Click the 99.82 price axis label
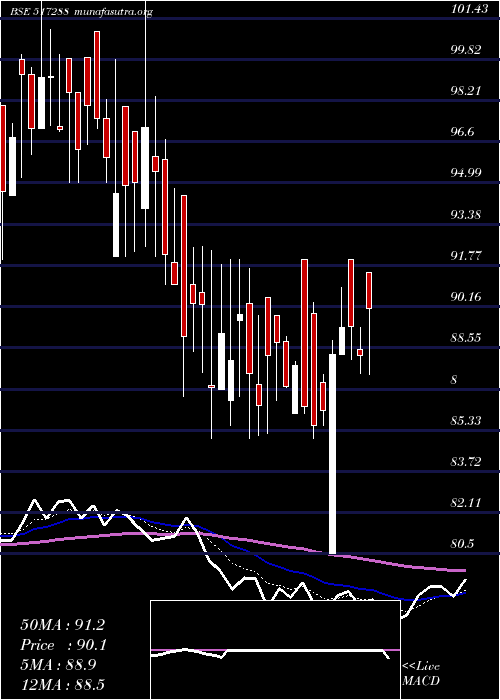The image size is (500, 700). point(468,50)
